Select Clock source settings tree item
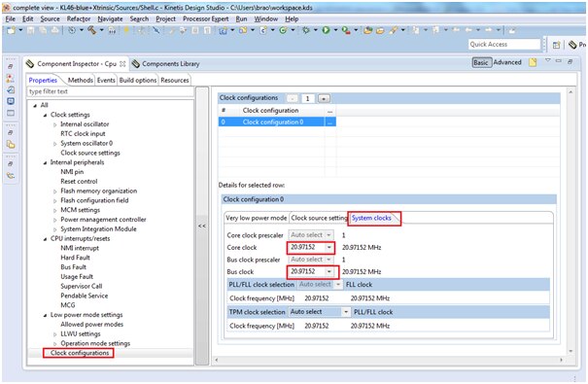The image size is (588, 384). 90,153
